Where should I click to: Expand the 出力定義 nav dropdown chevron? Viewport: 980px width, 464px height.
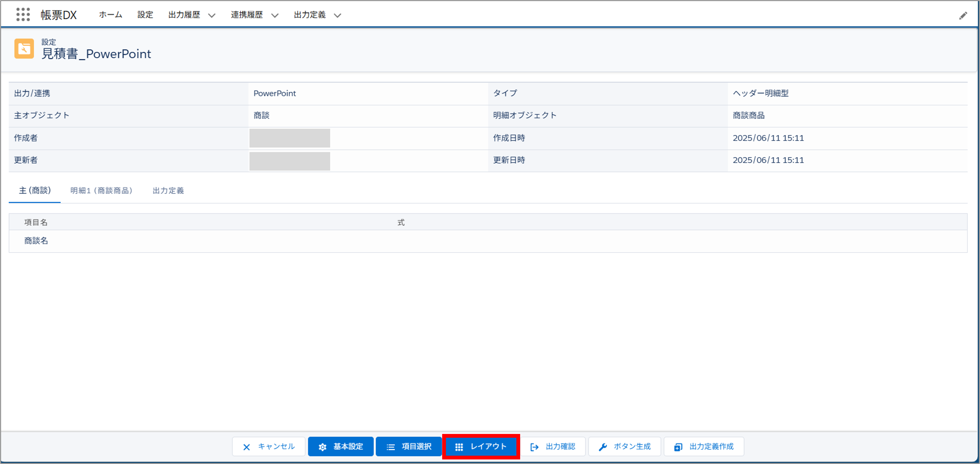337,15
